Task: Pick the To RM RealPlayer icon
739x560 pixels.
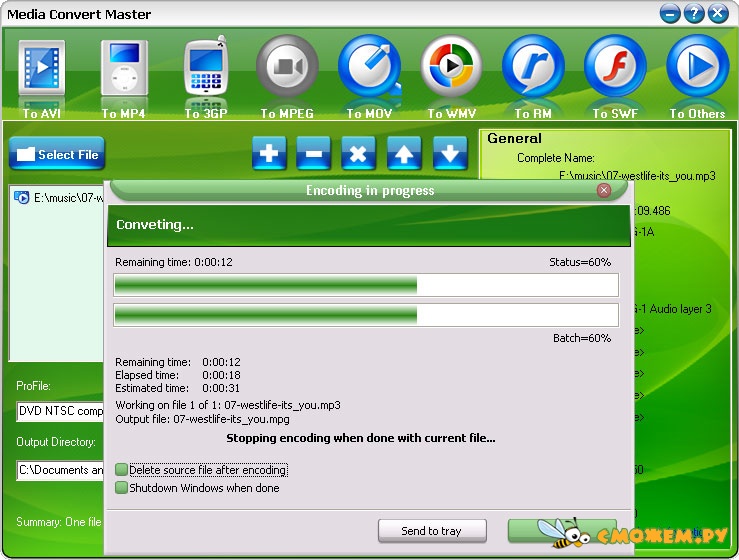Action: [533, 66]
